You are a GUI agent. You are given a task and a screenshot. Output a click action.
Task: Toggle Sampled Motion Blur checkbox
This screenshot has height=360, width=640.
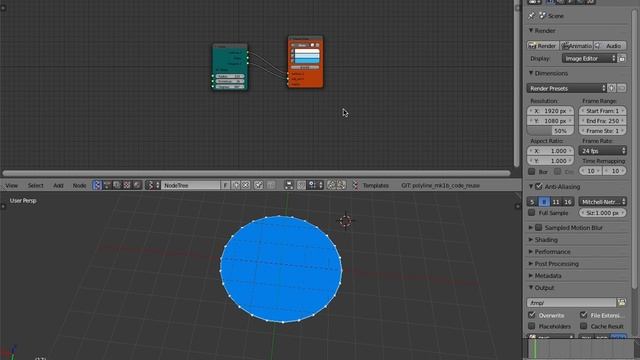coord(539,227)
